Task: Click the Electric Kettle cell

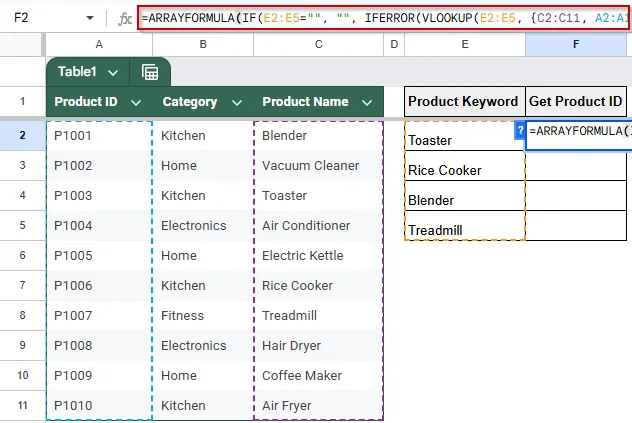Action: click(318, 255)
